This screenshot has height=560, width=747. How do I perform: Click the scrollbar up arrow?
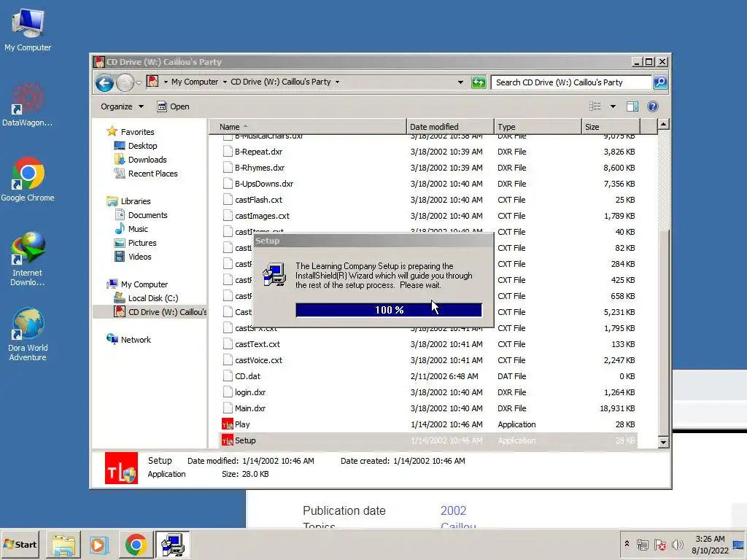[663, 125]
